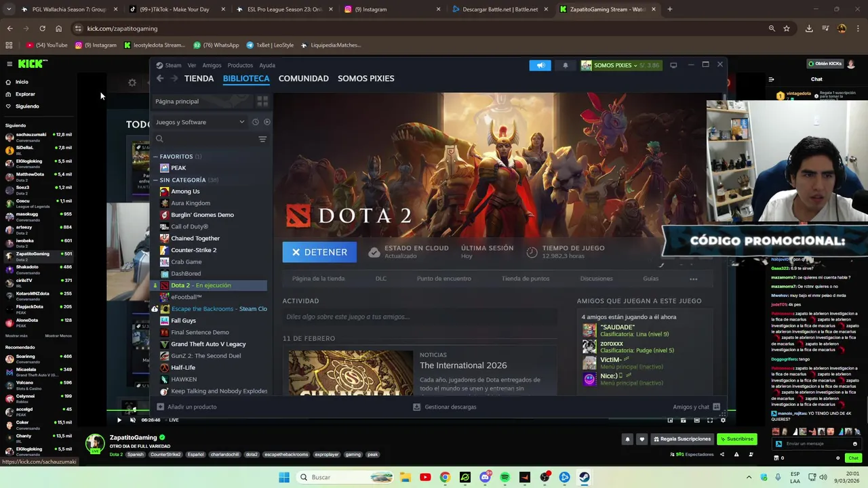Click Añadir un producto

[x=186, y=407]
